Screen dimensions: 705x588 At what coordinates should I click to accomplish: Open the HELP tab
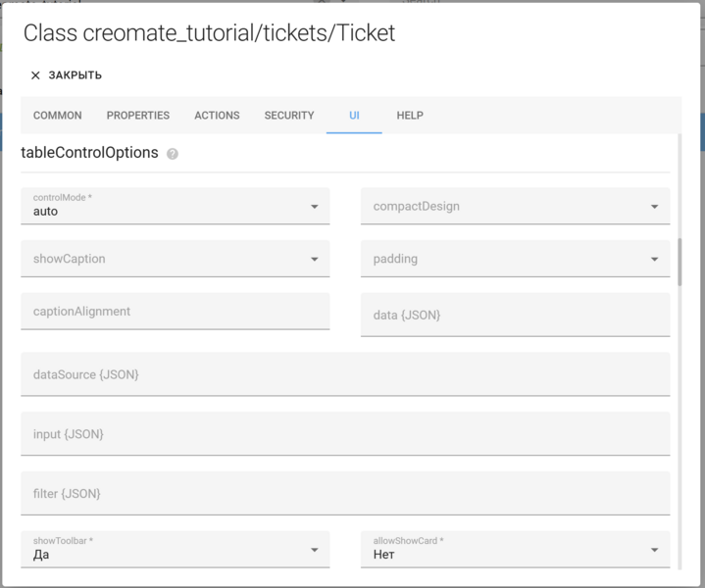pos(410,116)
